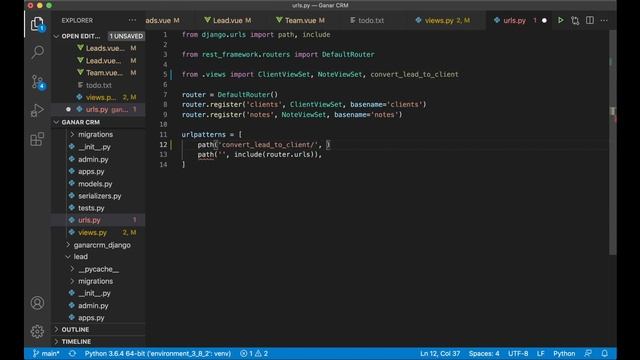Click the convert_lead_to_client import text

(414, 74)
